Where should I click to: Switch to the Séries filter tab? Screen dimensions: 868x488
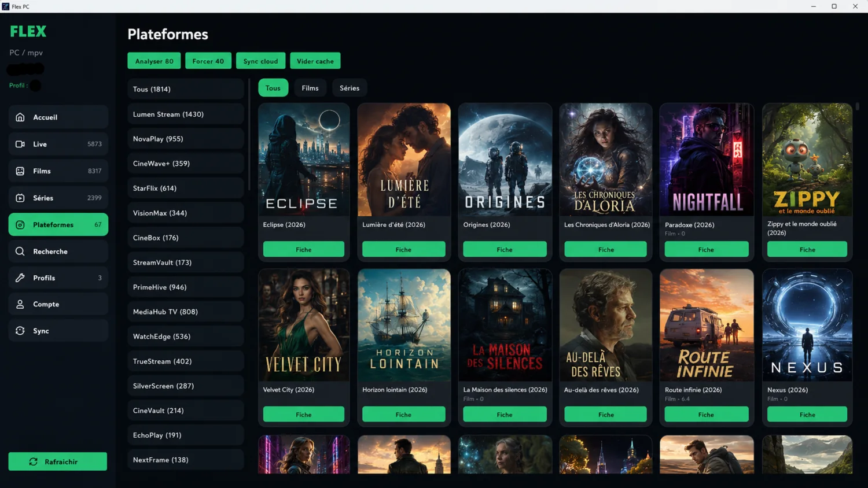[x=350, y=88]
